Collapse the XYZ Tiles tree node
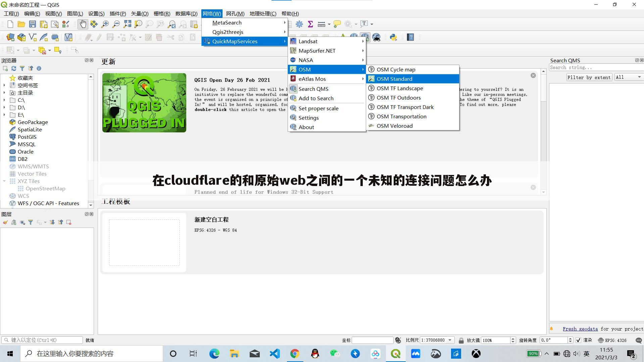644x362 pixels. point(4,181)
